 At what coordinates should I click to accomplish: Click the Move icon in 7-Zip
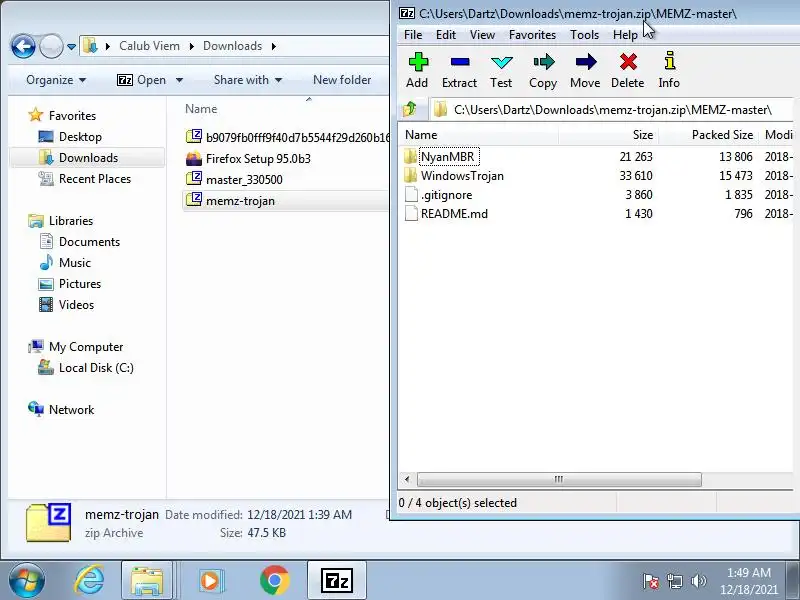(586, 62)
